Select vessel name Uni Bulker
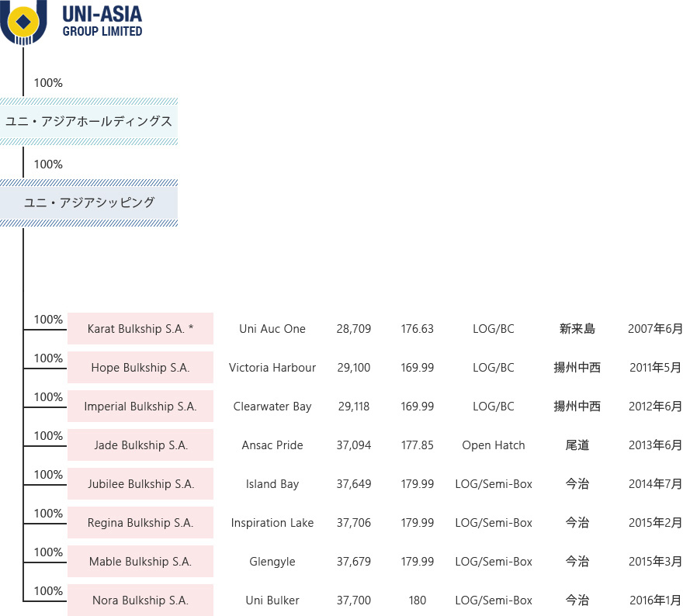Screen dimensions: 683x616 pos(272,600)
